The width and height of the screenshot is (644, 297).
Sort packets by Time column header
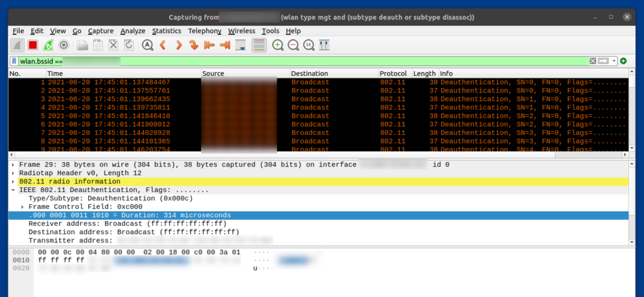(x=123, y=73)
